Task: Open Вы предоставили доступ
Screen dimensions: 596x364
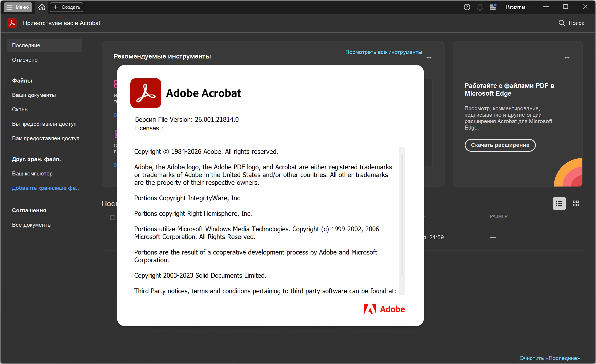Action: (44, 124)
